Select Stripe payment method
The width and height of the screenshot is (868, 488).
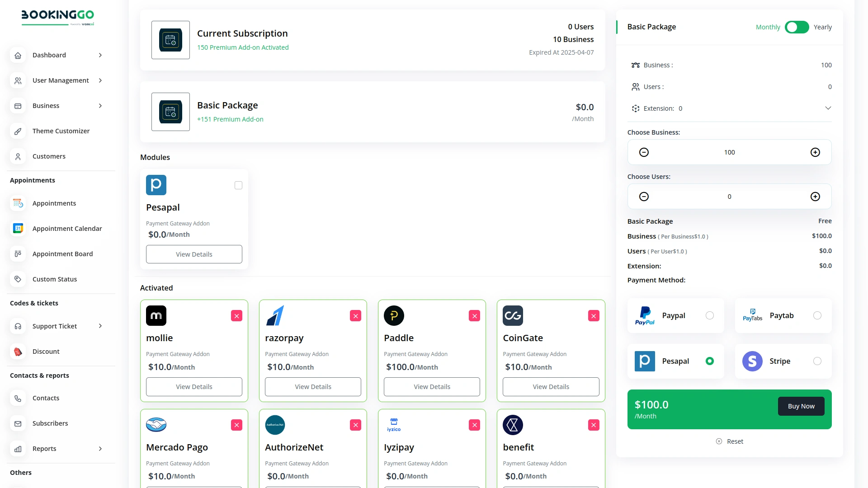click(x=817, y=361)
